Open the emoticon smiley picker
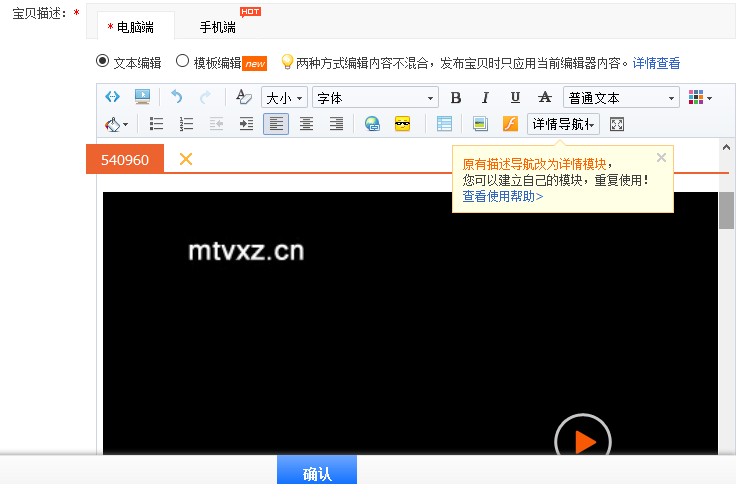736x484 pixels. [x=402, y=124]
